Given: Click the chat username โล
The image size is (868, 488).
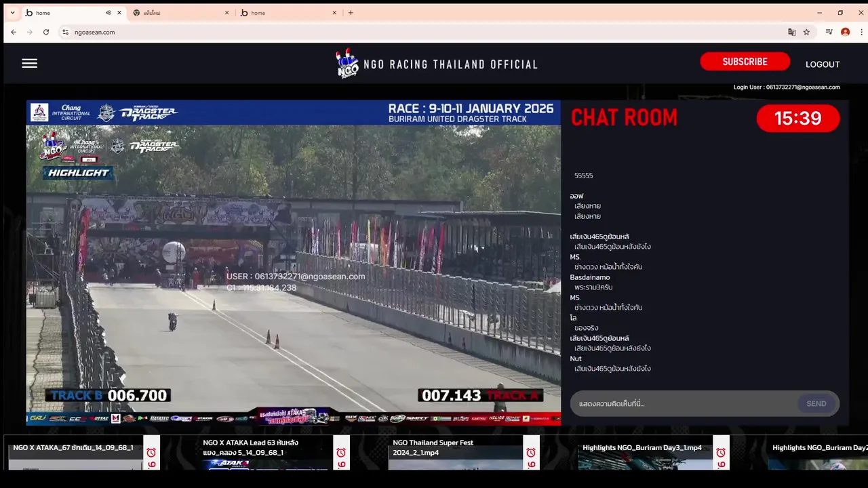Looking at the screenshot, I should pos(574,318).
